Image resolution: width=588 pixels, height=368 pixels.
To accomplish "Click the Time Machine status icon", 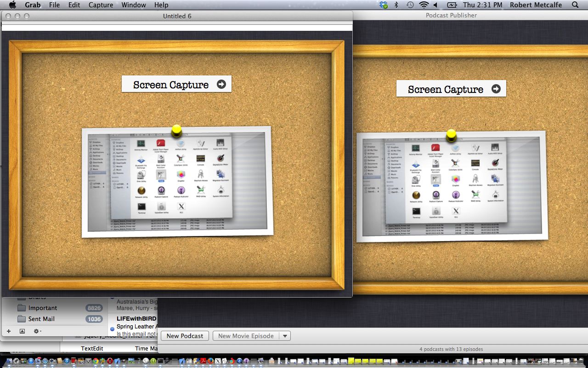I will click(410, 5).
